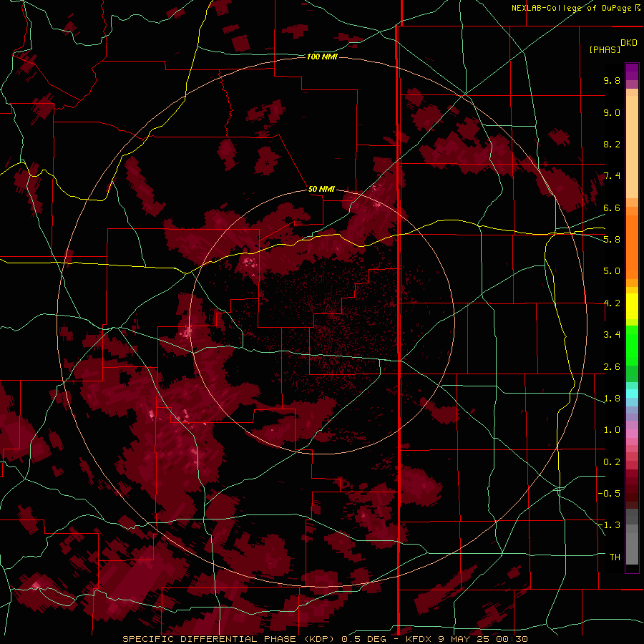Select the 8.2 value on the color scale
Image resolution: width=644 pixels, height=644 pixels.
(x=612, y=144)
